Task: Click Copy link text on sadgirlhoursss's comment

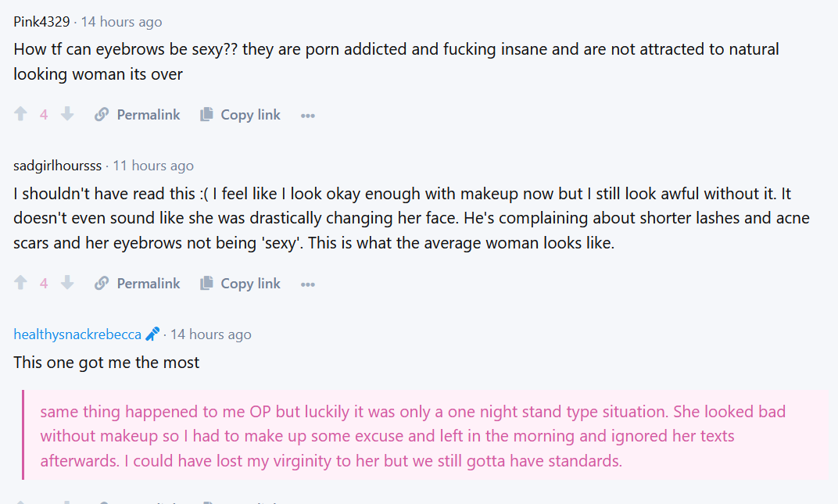Action: (x=250, y=284)
